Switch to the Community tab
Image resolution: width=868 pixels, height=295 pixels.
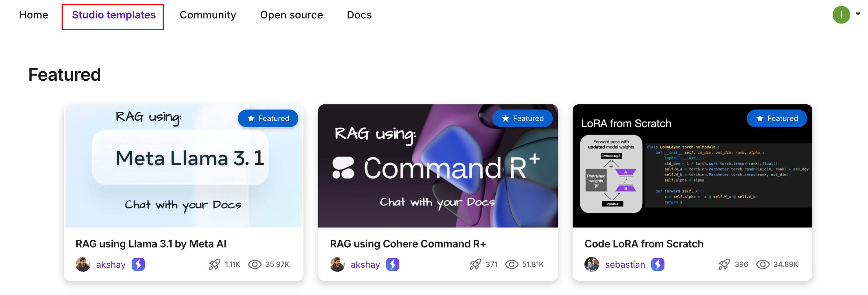coord(208,15)
